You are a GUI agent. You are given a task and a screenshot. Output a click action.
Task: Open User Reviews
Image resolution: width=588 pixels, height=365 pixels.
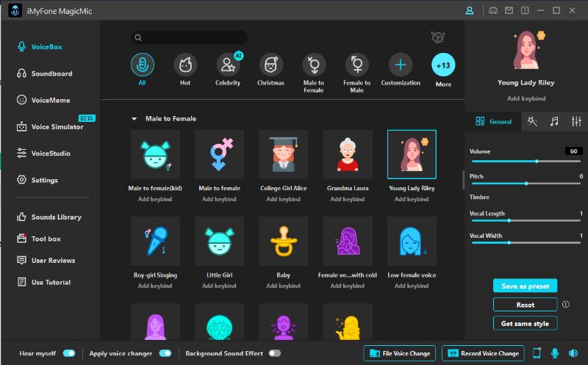point(46,261)
